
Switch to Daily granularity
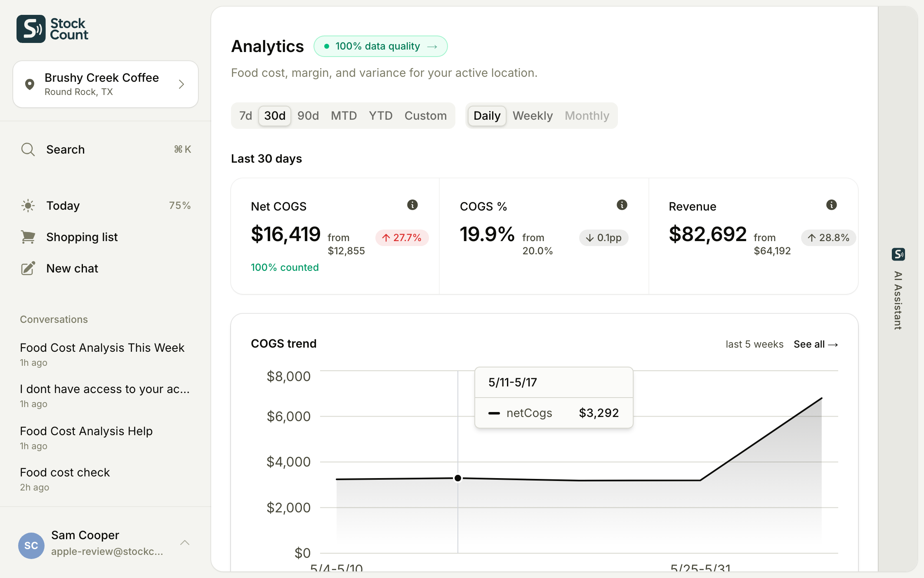[487, 116]
